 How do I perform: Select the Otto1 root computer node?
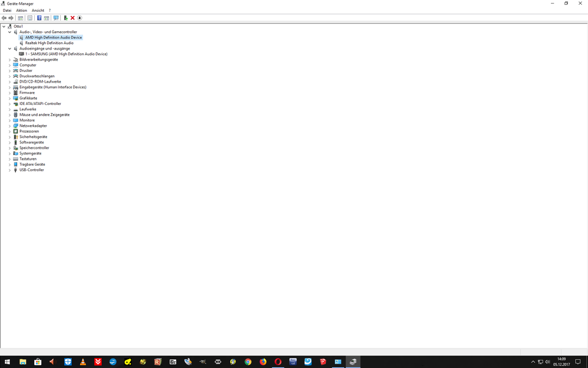[x=18, y=27]
